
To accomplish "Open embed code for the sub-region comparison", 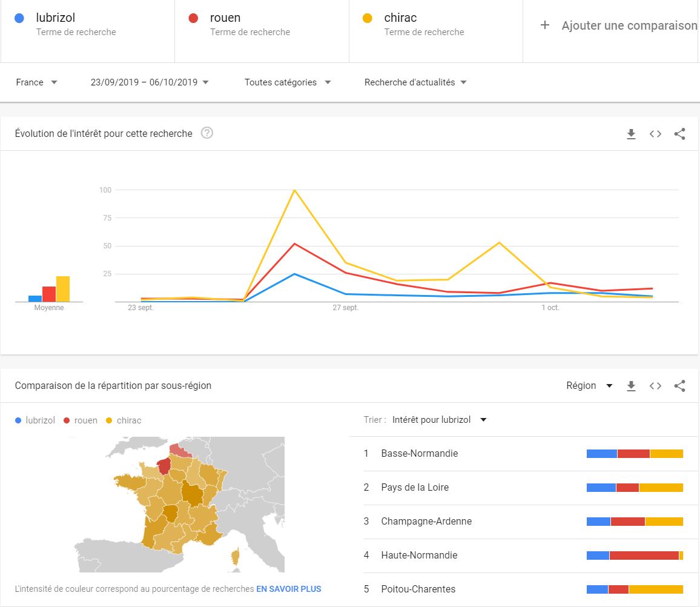I will pos(655,386).
